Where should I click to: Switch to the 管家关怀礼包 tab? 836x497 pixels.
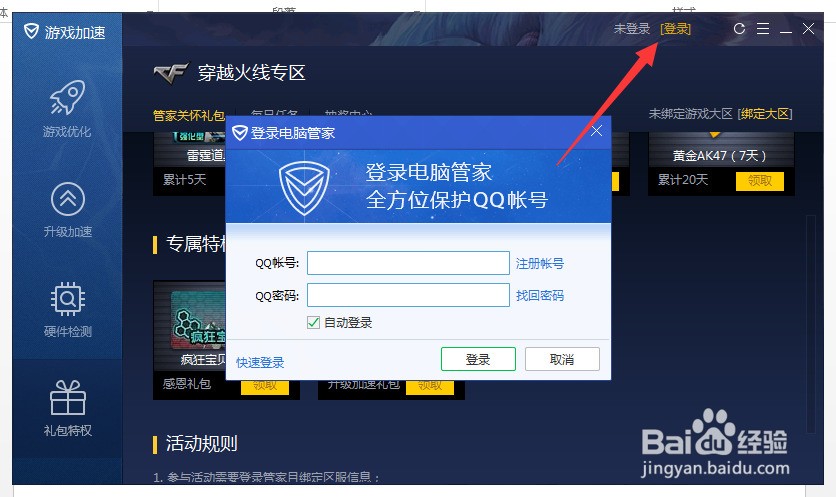click(189, 115)
